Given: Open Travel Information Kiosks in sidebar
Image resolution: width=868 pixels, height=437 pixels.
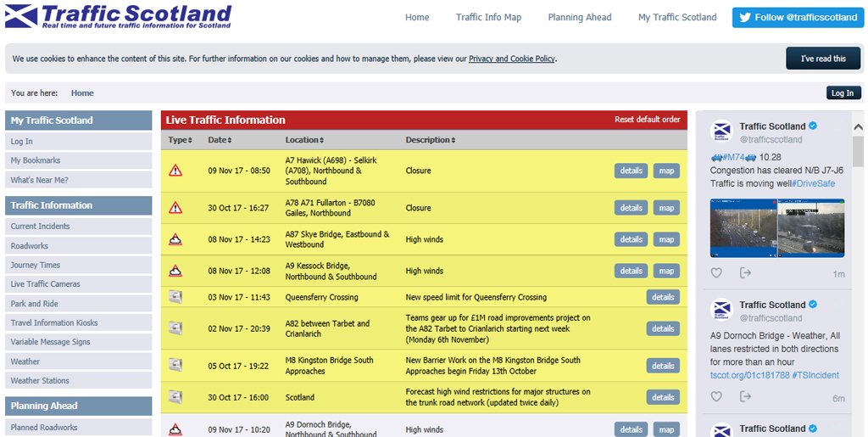Looking at the screenshot, I should click(x=79, y=322).
